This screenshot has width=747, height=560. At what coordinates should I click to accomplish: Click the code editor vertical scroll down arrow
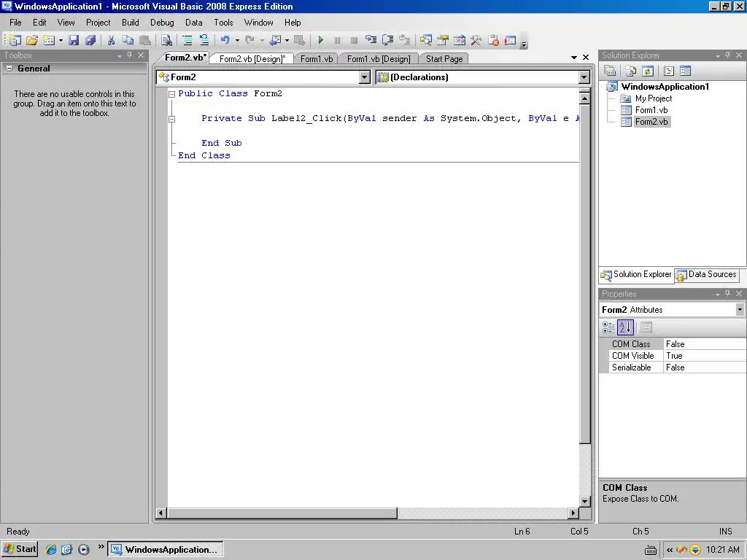[584, 501]
